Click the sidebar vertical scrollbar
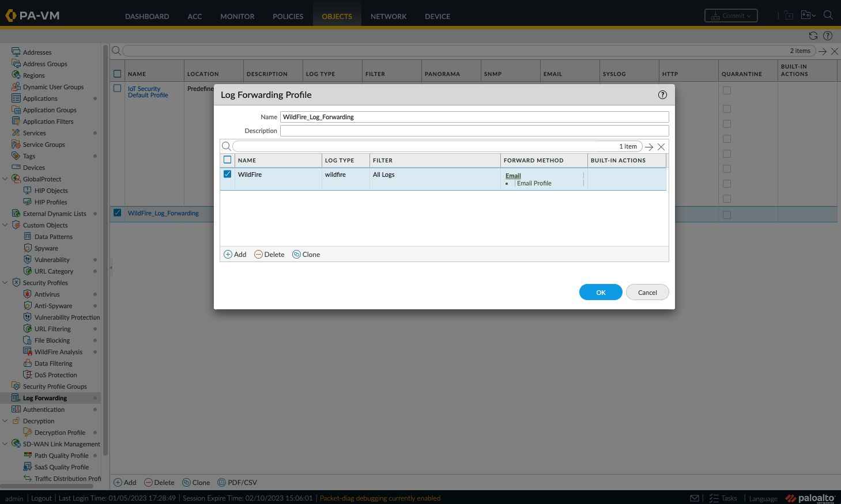This screenshot has width=841, height=504. coord(105,251)
